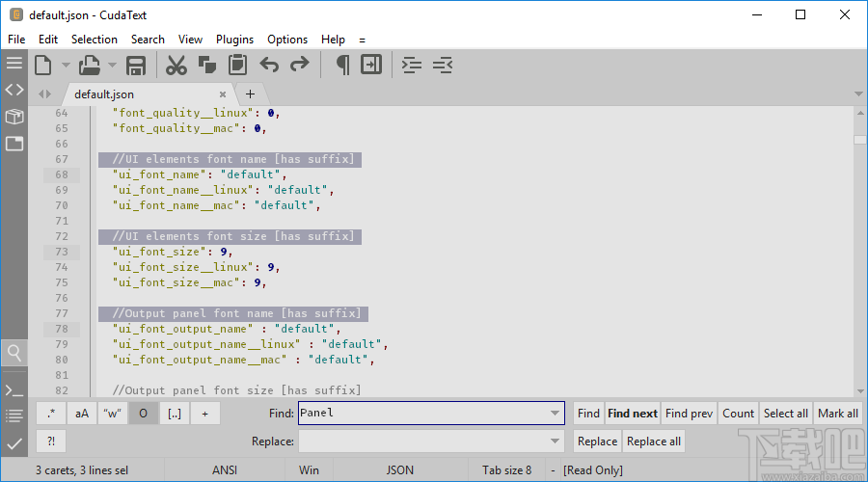
Task: Open the Project manager sidebar icon
Action: [14, 117]
